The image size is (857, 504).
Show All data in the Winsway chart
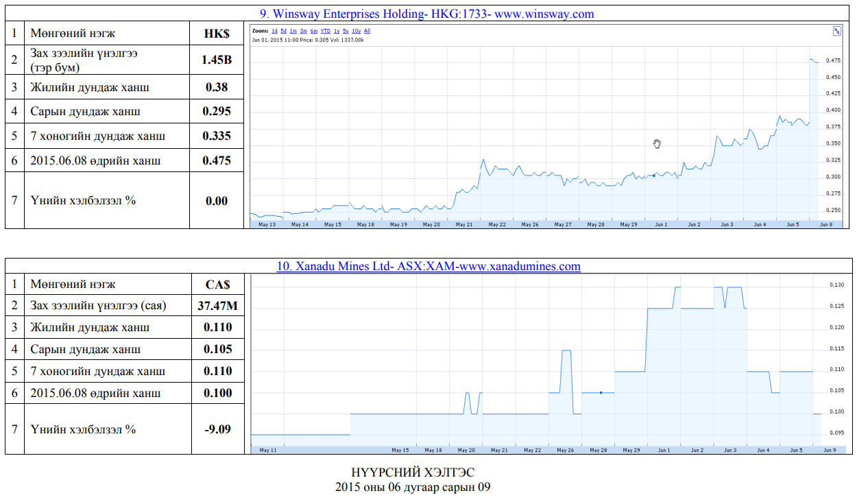pyautogui.click(x=367, y=31)
